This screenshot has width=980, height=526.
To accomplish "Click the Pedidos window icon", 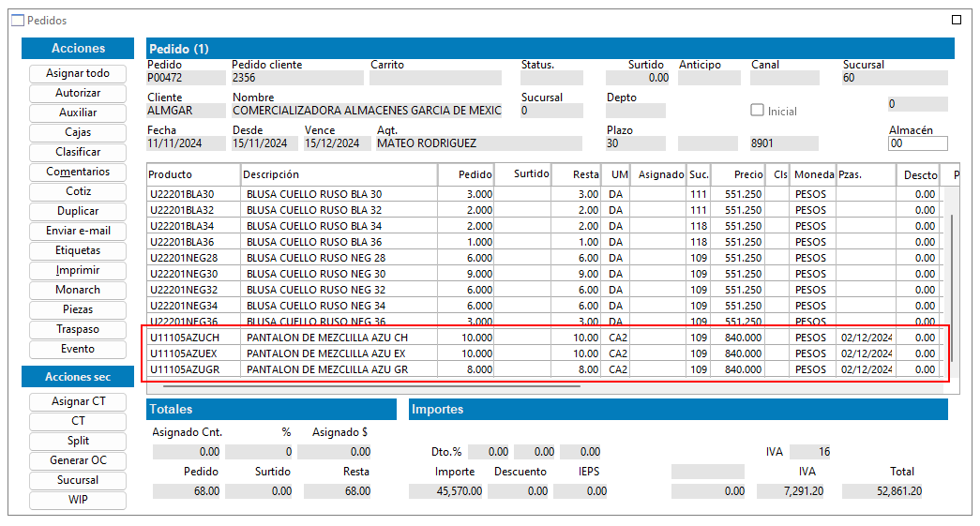I will click(18, 21).
